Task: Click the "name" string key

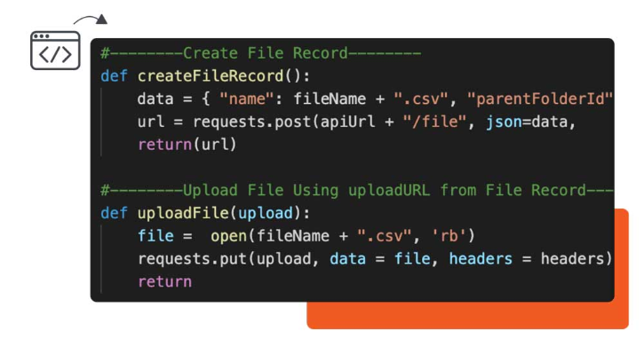Action: (x=246, y=99)
